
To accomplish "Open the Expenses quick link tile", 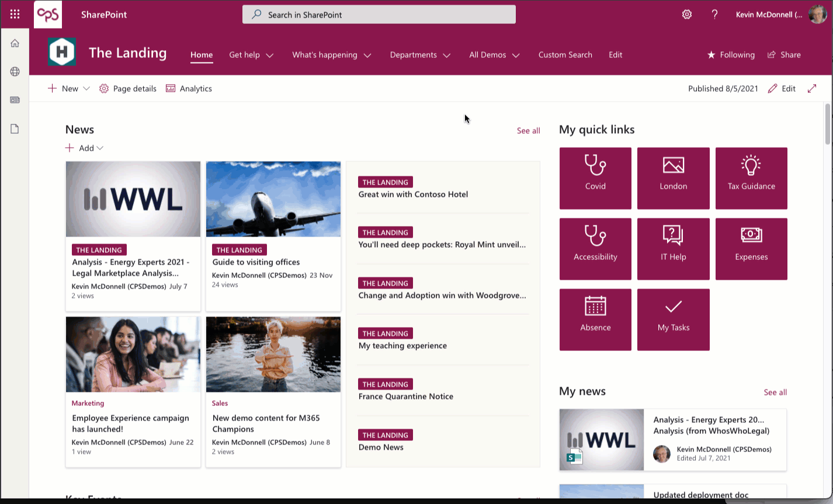I will coord(751,249).
